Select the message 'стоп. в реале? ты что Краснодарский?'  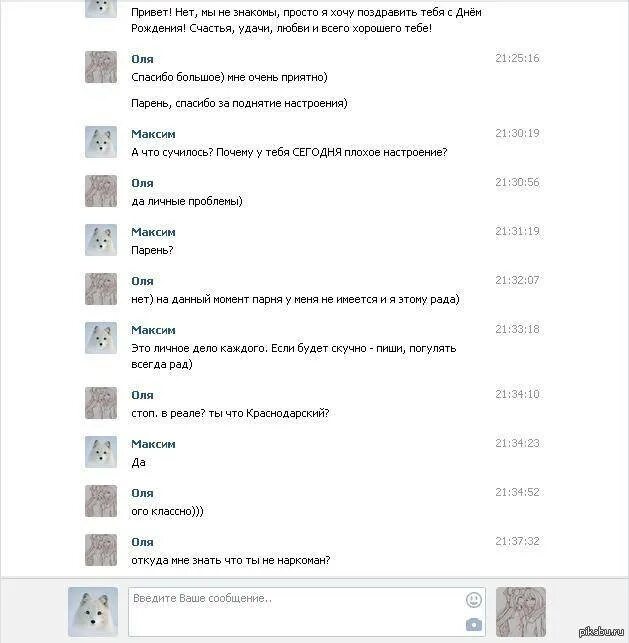230,413
